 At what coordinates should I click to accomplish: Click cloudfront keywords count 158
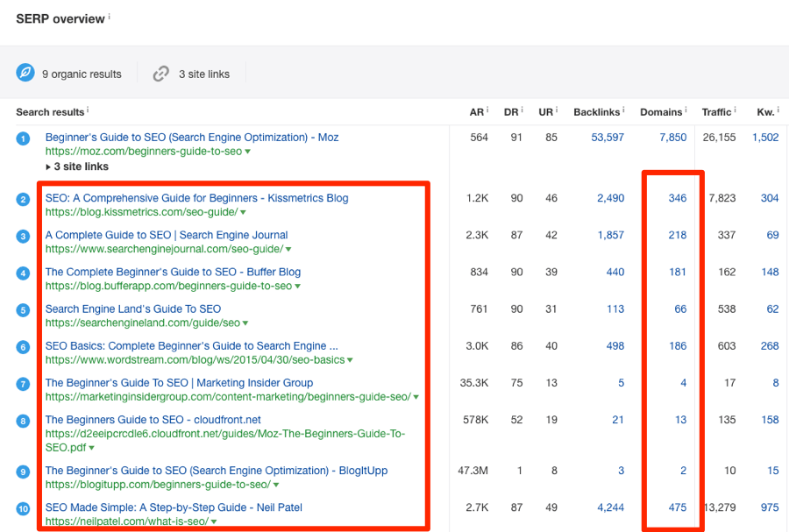770,420
